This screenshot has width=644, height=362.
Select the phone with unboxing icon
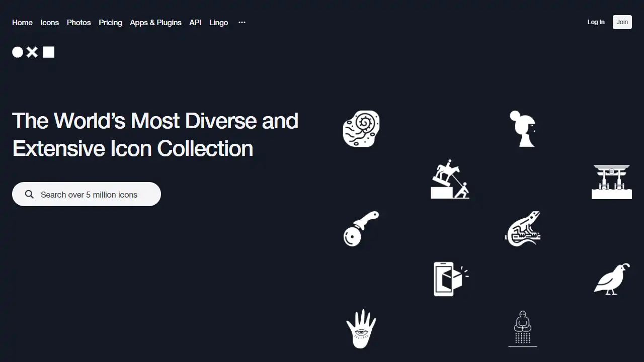pyautogui.click(x=449, y=279)
